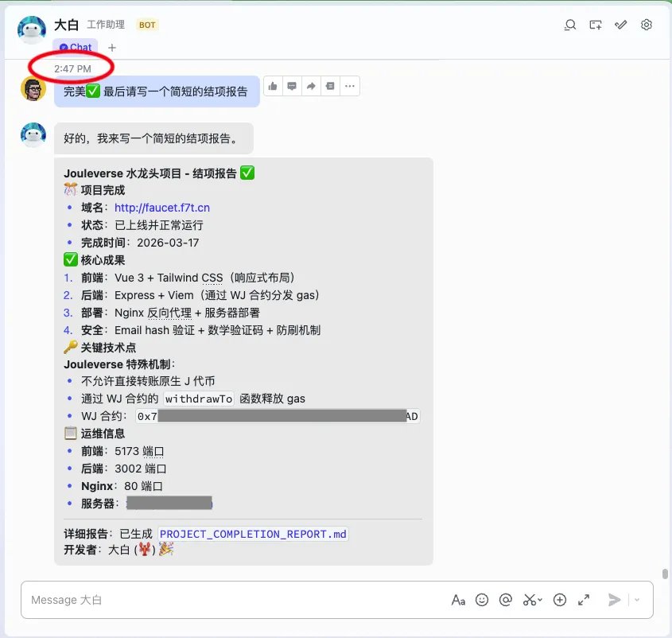Click the 完美 最后请写一个简短的结项报告 message

pyautogui.click(x=157, y=91)
